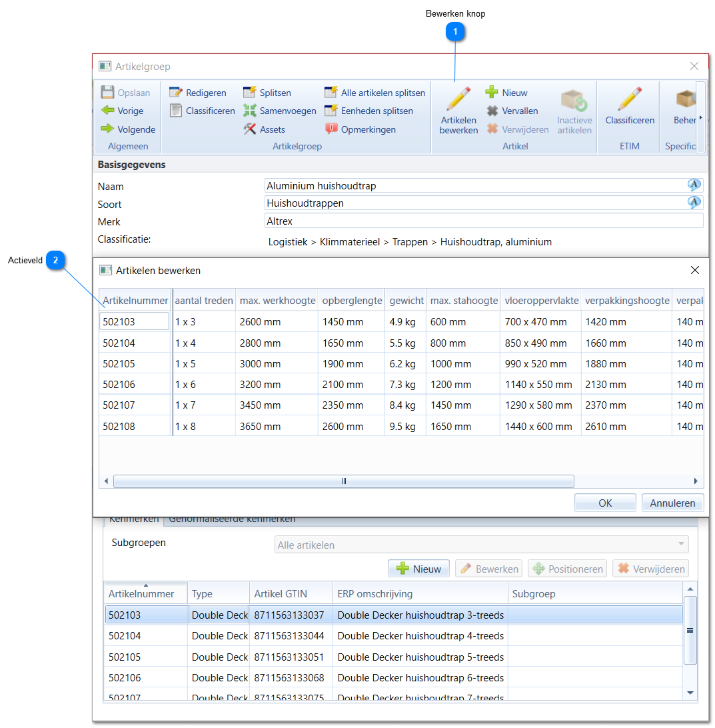Click Alle artikelen splitsen
This screenshot has height=728, width=715.
[x=374, y=93]
